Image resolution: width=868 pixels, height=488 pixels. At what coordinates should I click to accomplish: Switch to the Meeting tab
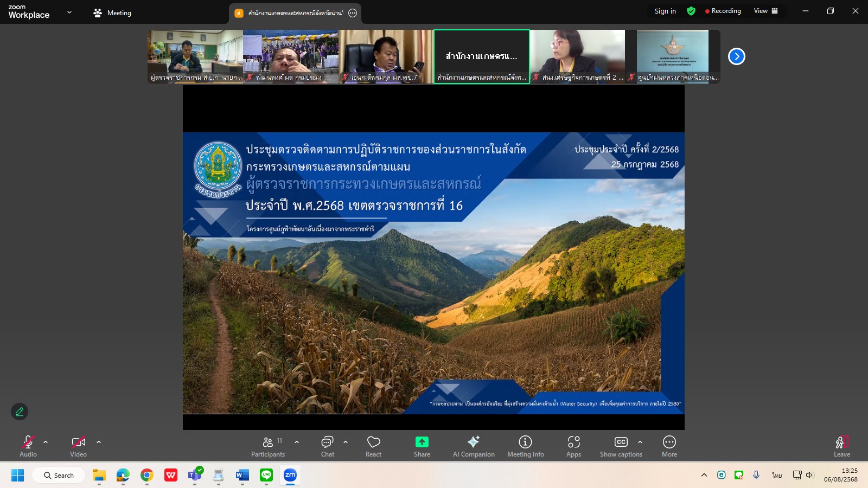coord(112,12)
